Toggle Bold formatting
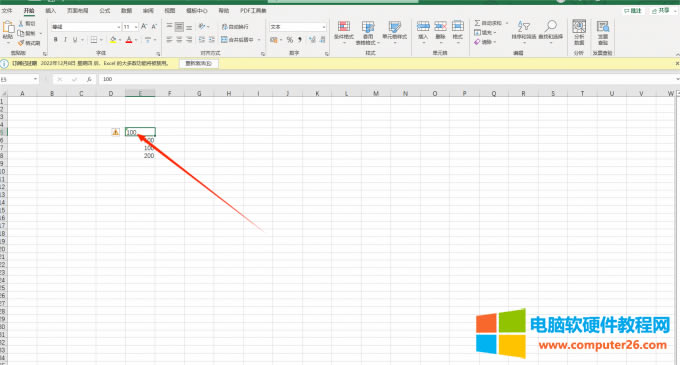680x365 pixels. pos(56,39)
